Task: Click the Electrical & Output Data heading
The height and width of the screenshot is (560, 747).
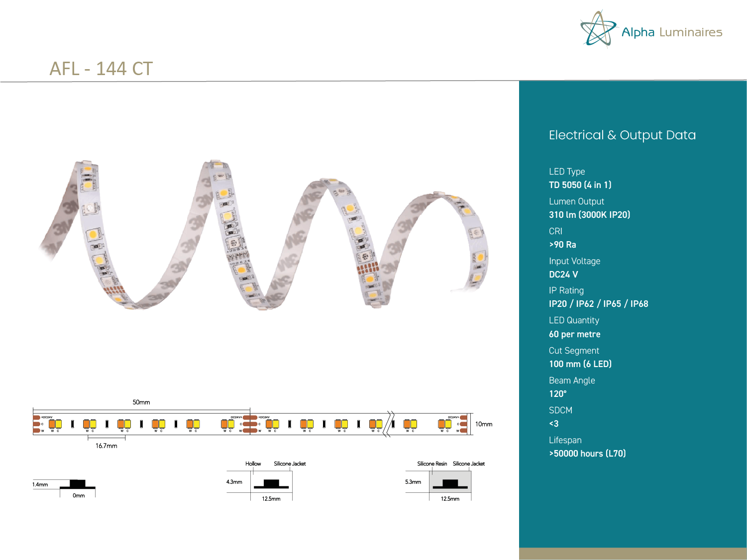Action: 622,135
